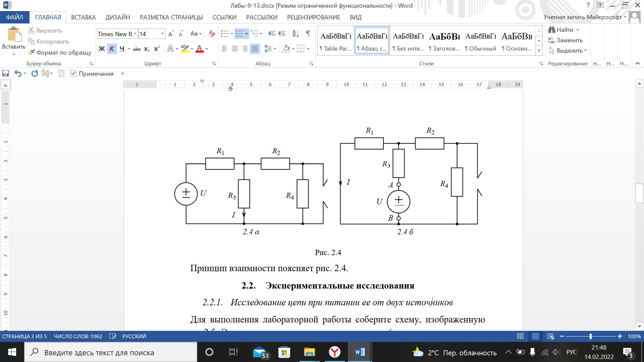Image resolution: width=644 pixels, height=362 pixels.
Task: Toggle justify alignment
Action: [x=255, y=49]
